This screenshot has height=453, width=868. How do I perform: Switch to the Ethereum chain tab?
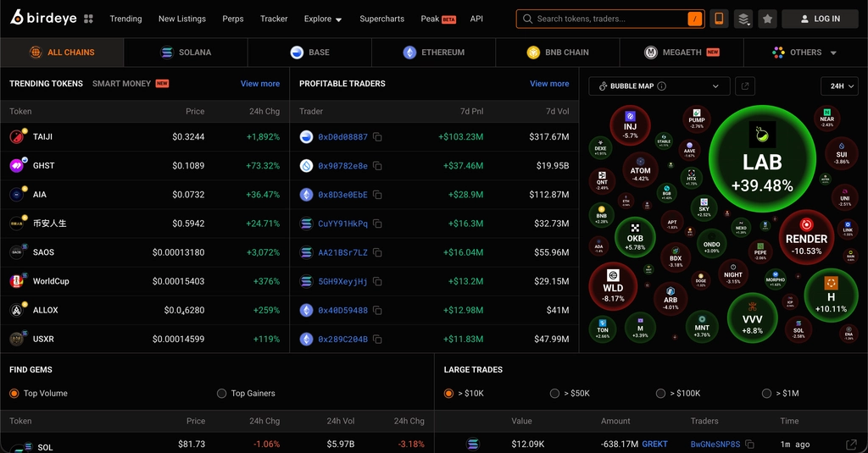(434, 52)
